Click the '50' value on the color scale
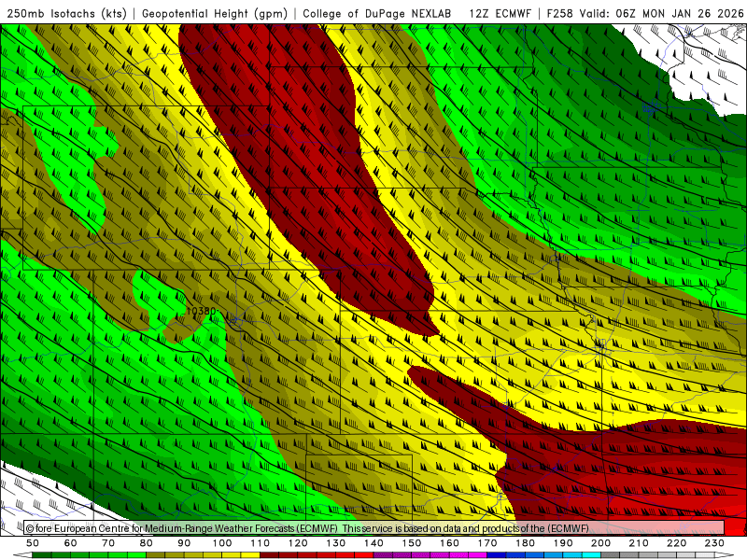 pos(33,543)
